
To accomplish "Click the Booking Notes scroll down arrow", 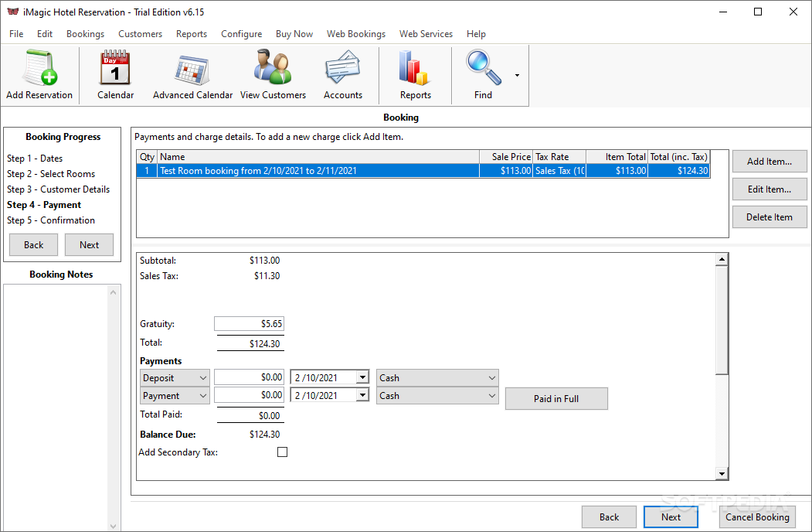I will tap(114, 526).
